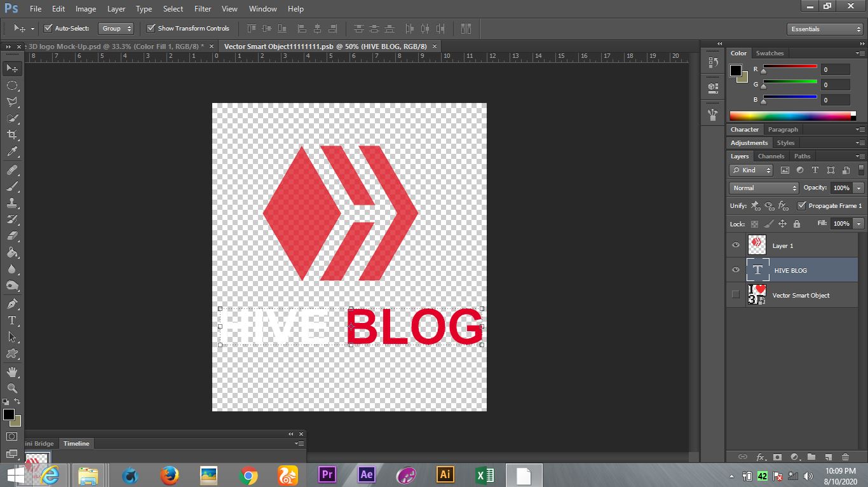868x487 pixels.
Task: Select the Eraser tool
Action: click(x=12, y=236)
